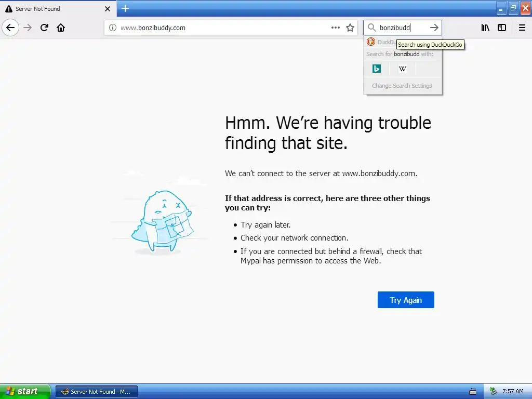The height and width of the screenshot is (399, 532).
Task: Close the Server Not Found tab
Action: point(108,9)
